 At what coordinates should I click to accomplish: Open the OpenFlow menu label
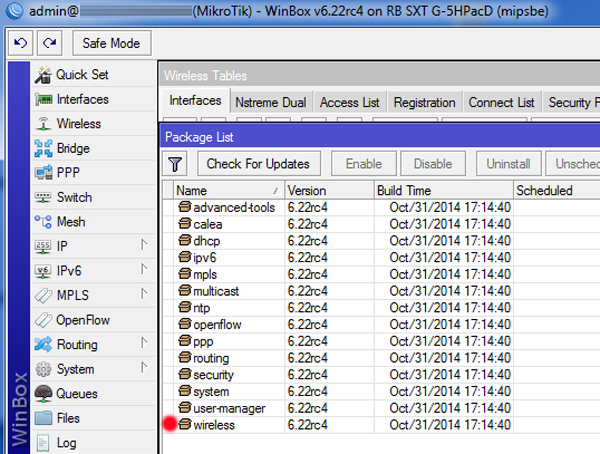coord(83,320)
